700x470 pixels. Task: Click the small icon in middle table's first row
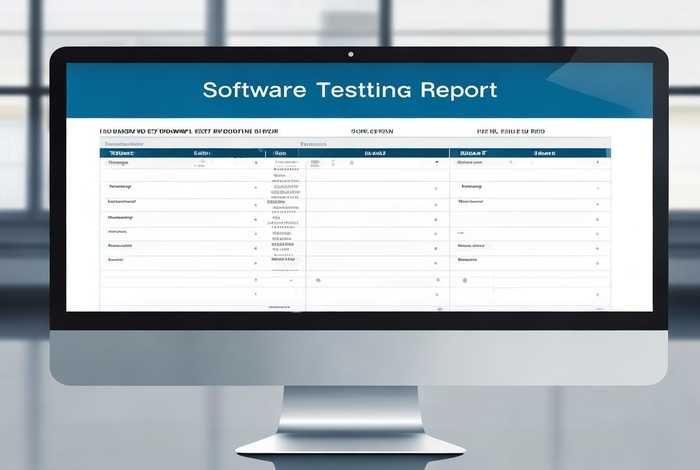point(315,161)
